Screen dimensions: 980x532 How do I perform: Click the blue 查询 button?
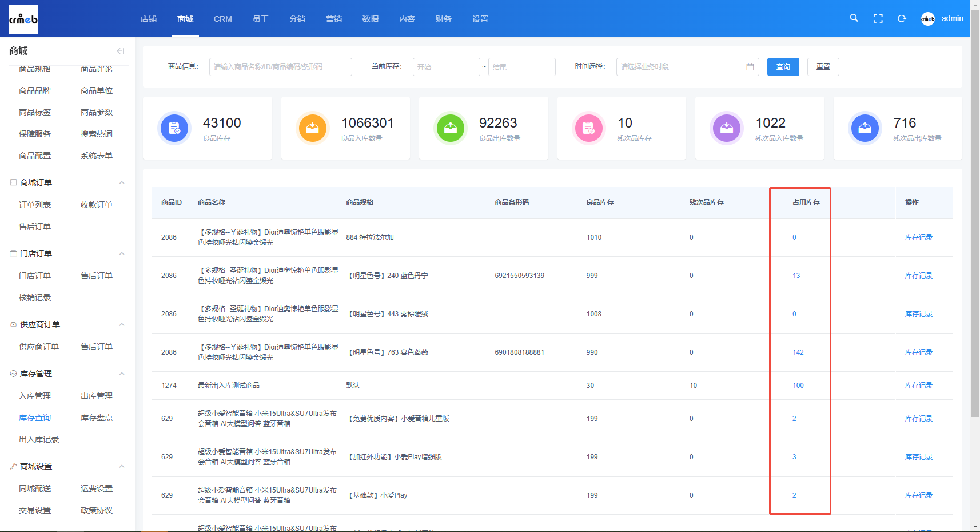783,67
